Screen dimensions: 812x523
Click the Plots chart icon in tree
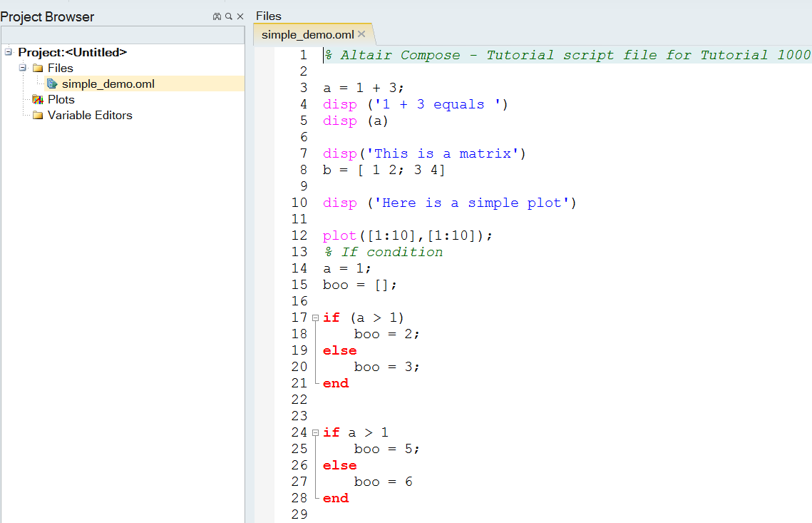[x=38, y=100]
